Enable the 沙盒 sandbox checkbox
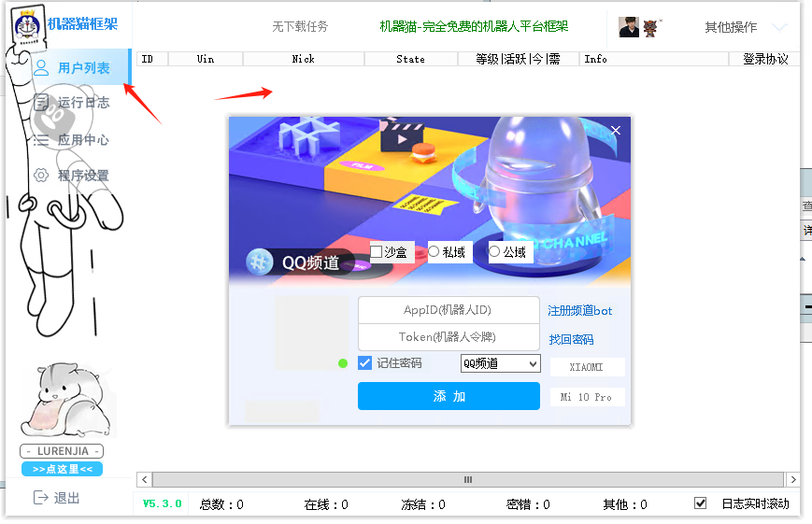This screenshot has width=812, height=524. (x=377, y=251)
